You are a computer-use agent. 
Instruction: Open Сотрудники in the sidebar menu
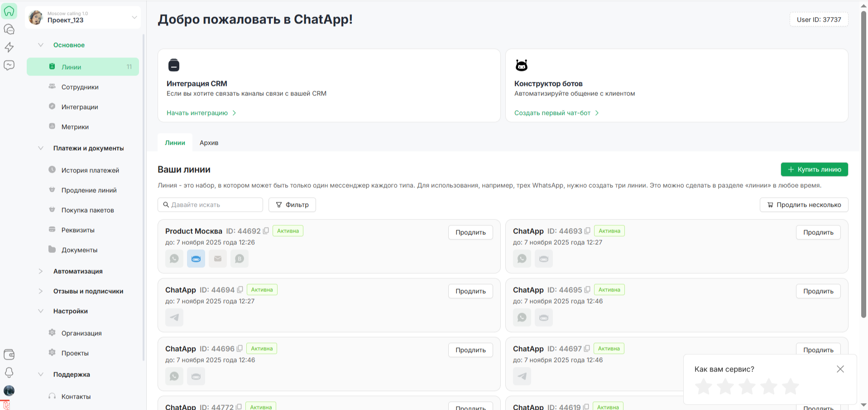(80, 87)
